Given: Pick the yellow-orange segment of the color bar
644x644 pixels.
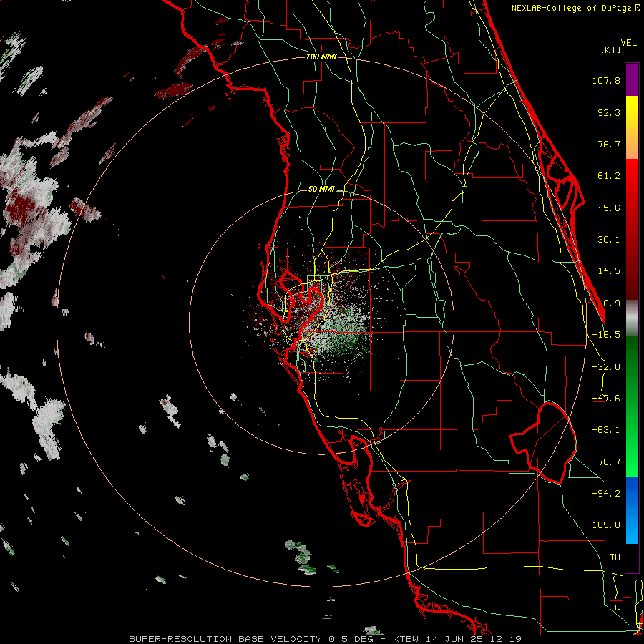Looking at the screenshot, I should tap(632, 127).
